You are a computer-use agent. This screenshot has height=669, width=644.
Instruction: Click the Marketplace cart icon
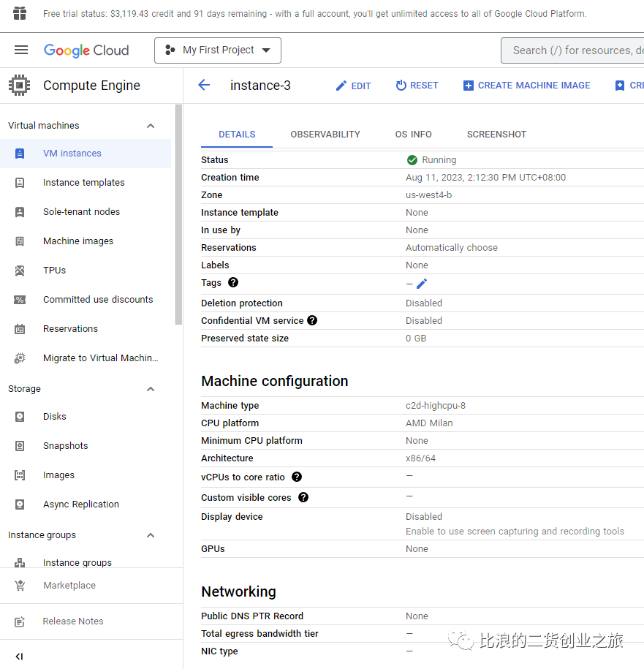click(x=20, y=586)
